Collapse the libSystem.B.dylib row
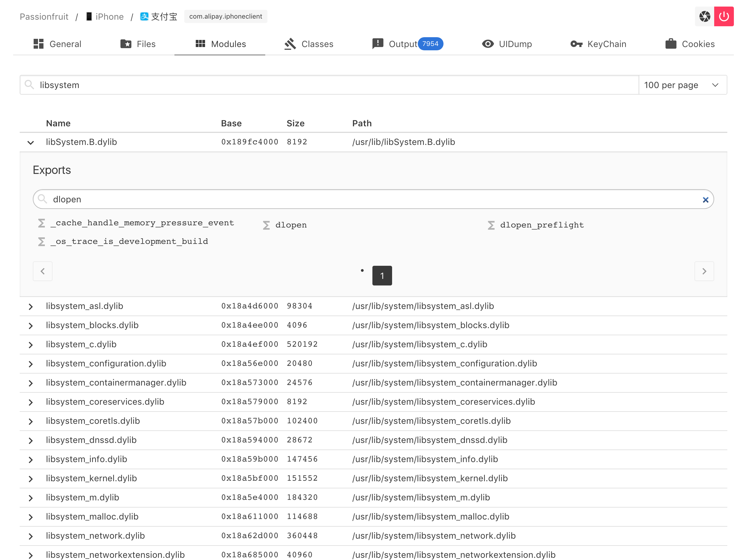The image size is (747, 560). pos(31,142)
